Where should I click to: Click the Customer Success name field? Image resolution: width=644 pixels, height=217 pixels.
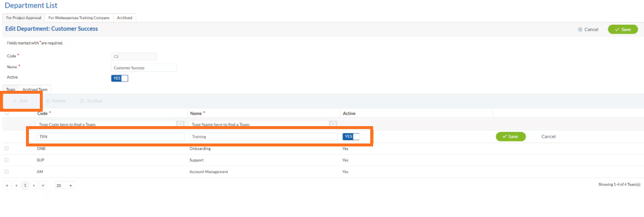click(144, 68)
